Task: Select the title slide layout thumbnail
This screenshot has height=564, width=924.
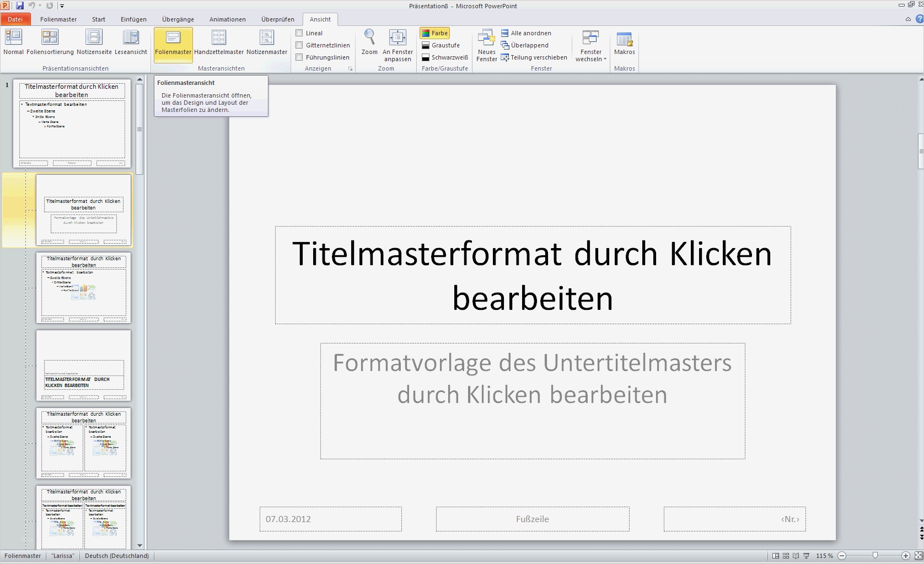Action: click(84, 210)
